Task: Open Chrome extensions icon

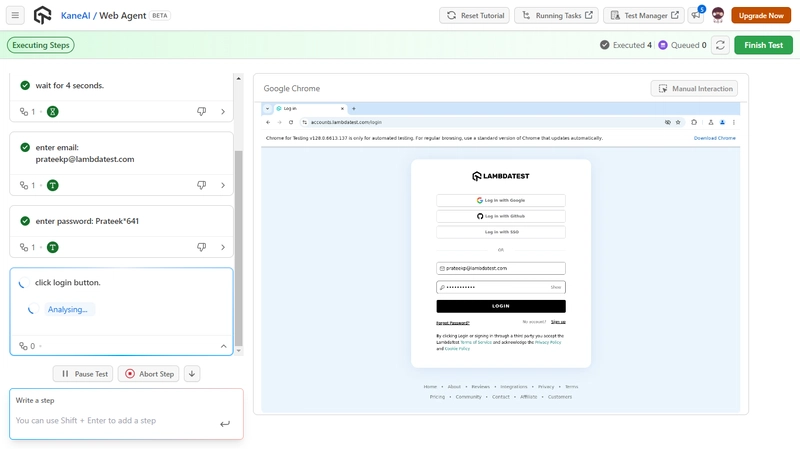Action: [694, 122]
